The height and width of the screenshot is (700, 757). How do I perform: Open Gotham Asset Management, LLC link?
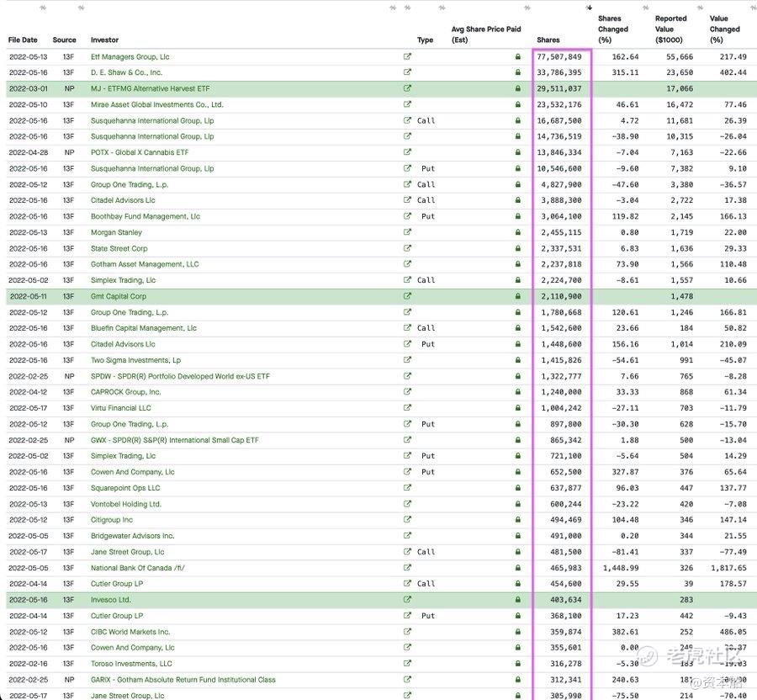click(x=145, y=264)
